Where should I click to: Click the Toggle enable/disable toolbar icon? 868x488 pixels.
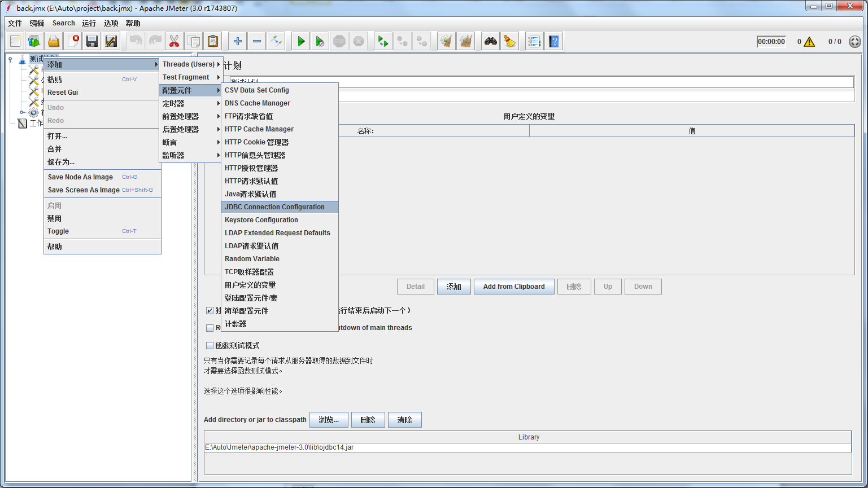pos(276,41)
